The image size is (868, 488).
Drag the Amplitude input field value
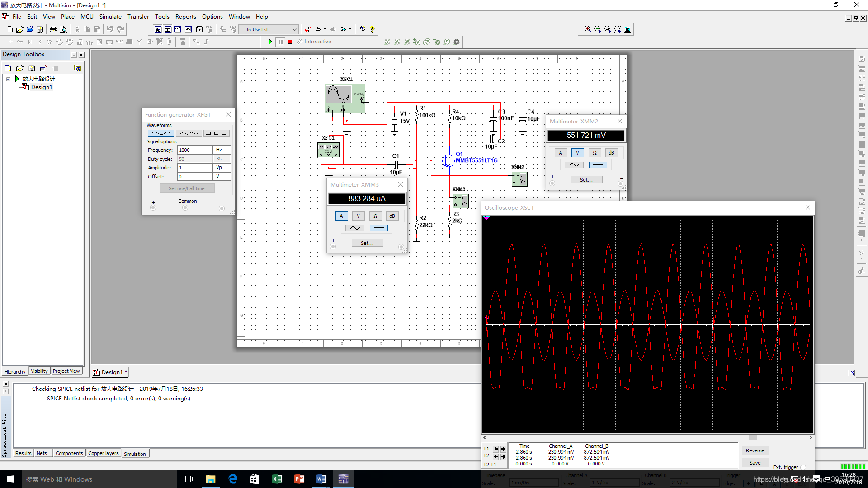pos(194,168)
